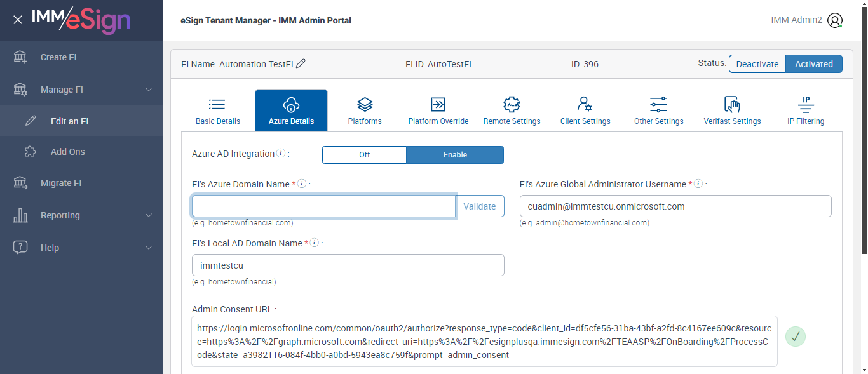Viewport: 868px width, 374px height.
Task: Open the Basic Details tab
Action: pyautogui.click(x=218, y=110)
